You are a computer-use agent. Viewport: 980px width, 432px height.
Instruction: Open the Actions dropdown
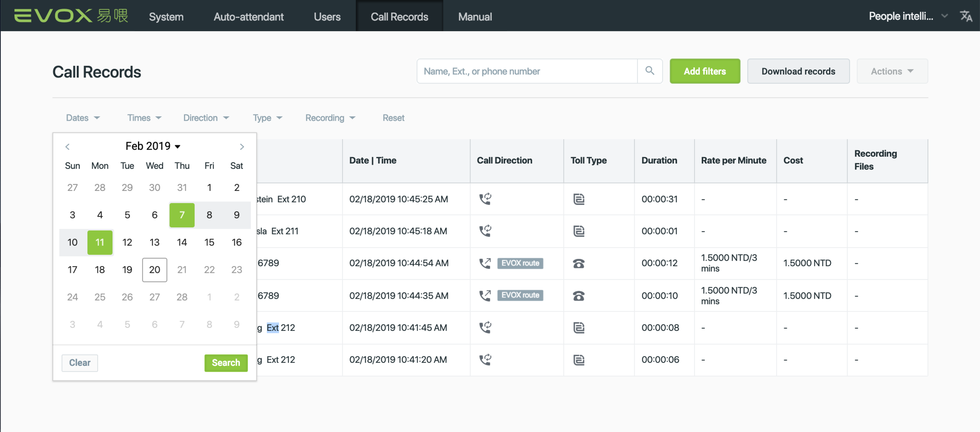tap(892, 71)
